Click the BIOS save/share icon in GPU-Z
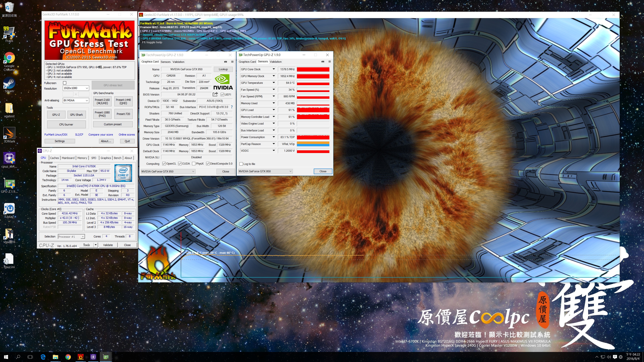This screenshot has width=644, height=362. coord(215,94)
